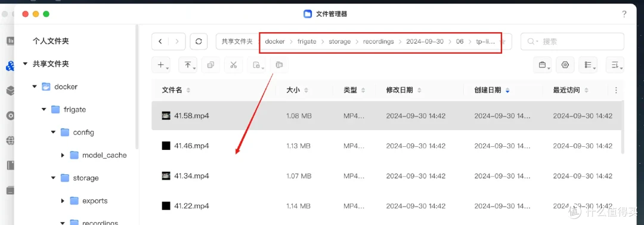The width and height of the screenshot is (644, 225).
Task: Click the black thumbnail of 41.22.mp4
Action: coord(166,206)
